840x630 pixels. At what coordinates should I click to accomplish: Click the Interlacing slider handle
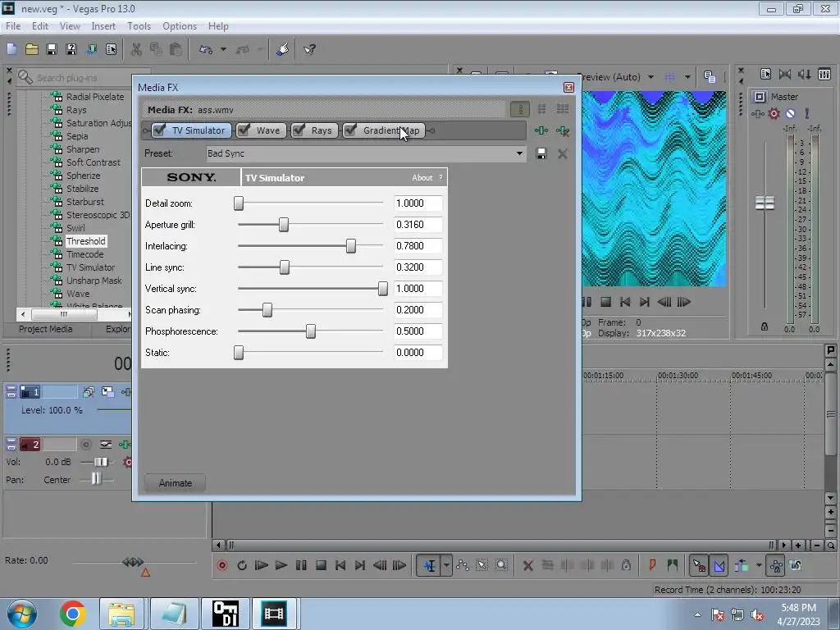351,246
